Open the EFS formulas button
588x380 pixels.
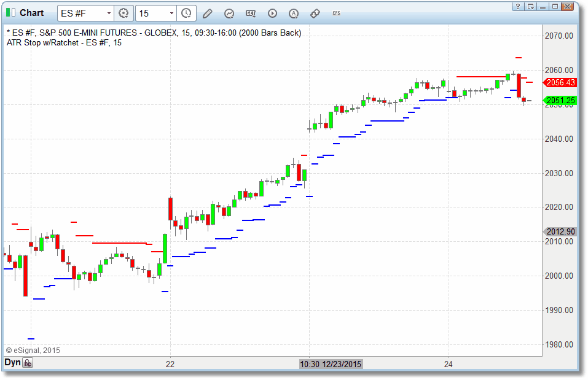pos(336,13)
